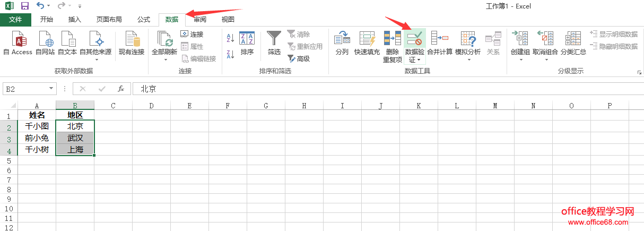The image size is (644, 231).
Task: Open the 排序 dialog
Action: (x=247, y=43)
